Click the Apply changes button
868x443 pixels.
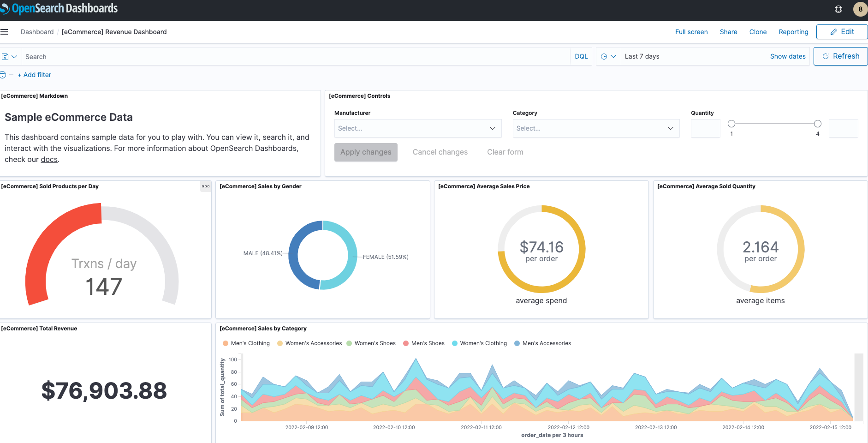click(365, 152)
